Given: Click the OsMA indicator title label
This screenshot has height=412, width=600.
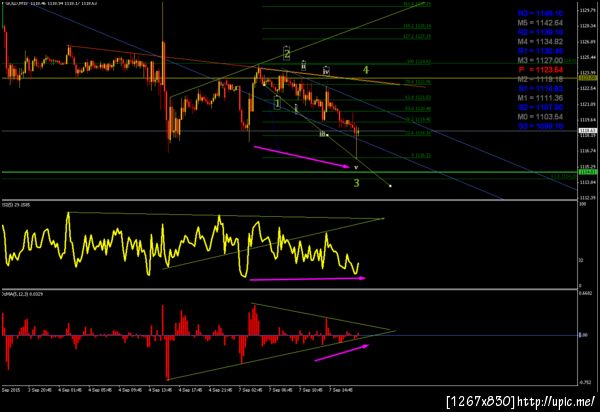Looking at the screenshot, I should pyautogui.click(x=23, y=294).
